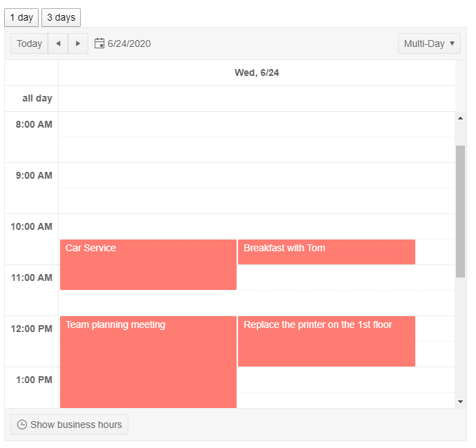The width and height of the screenshot is (476, 448).
Task: Switch to 3 days view
Action: tap(61, 17)
